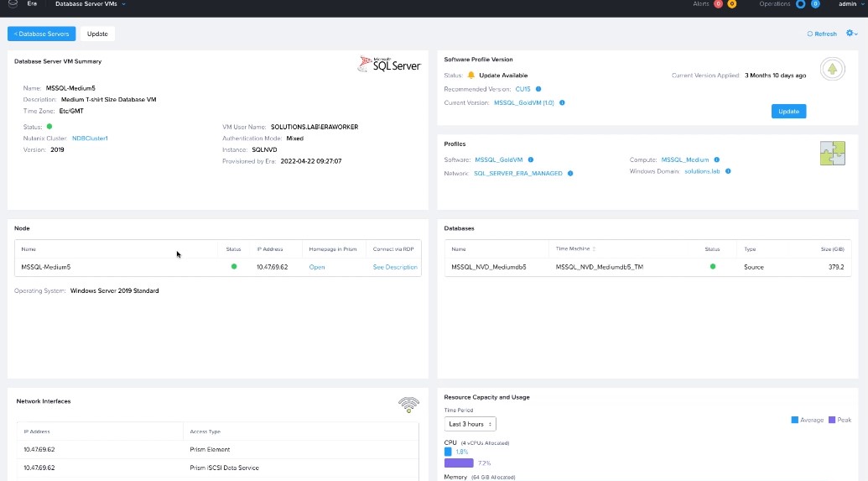Click the blue 1.8% CPU average bar

tap(448, 452)
